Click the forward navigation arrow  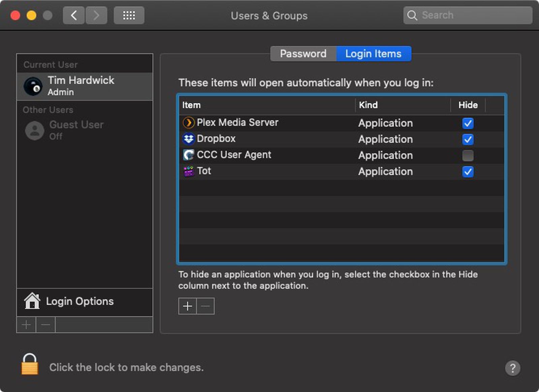[96, 15]
